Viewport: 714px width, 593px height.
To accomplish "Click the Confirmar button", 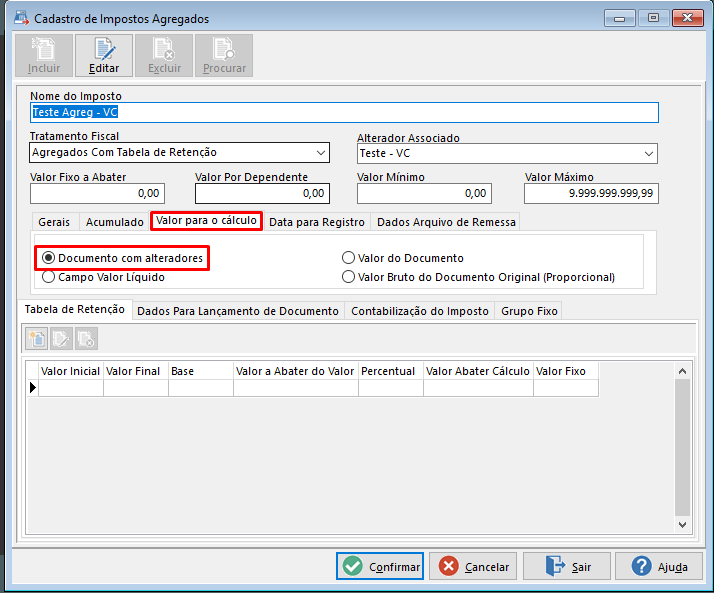I will 380,566.
